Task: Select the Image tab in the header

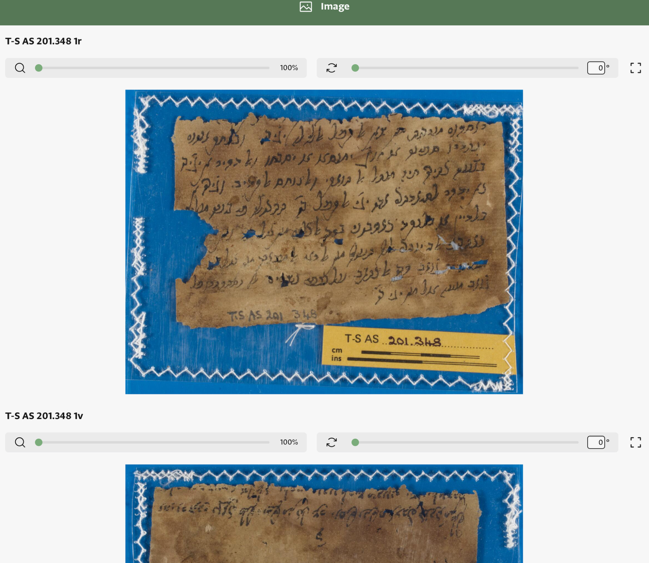Action: [324, 7]
